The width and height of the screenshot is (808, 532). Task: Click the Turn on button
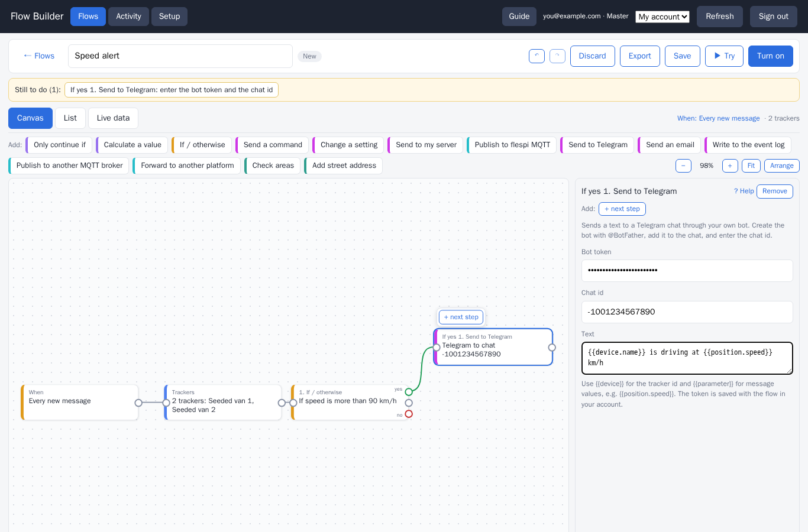(771, 56)
